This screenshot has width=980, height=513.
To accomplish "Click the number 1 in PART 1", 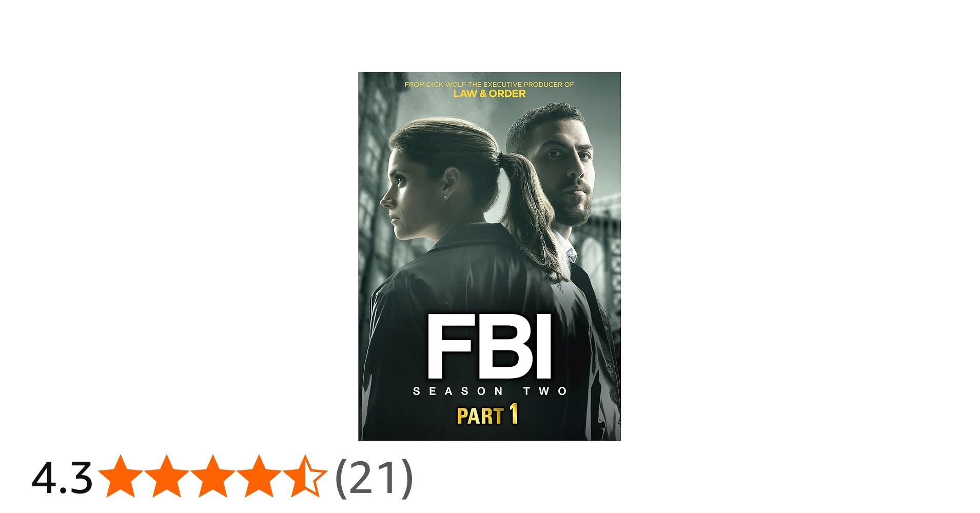I will pyautogui.click(x=514, y=413).
